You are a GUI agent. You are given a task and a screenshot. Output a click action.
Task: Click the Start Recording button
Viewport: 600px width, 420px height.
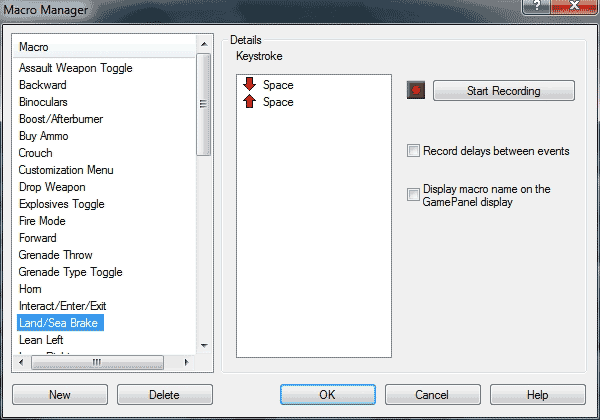pyautogui.click(x=504, y=91)
